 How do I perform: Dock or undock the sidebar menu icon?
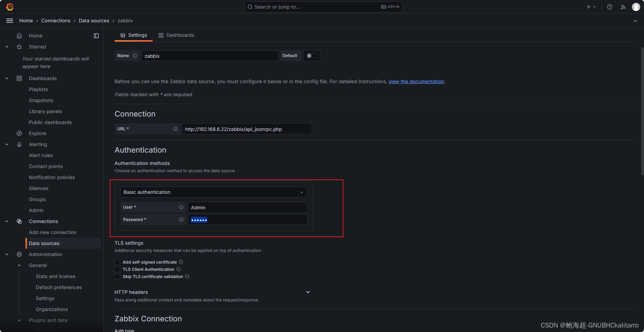coord(96,36)
